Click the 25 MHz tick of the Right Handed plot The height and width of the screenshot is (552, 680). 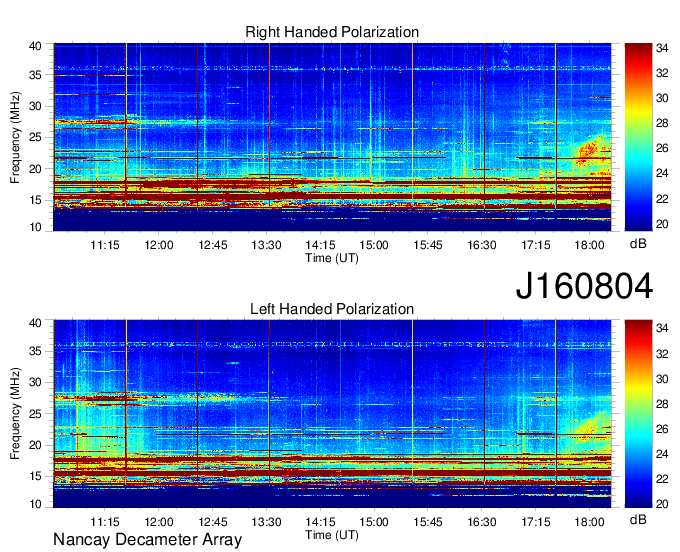click(35, 138)
